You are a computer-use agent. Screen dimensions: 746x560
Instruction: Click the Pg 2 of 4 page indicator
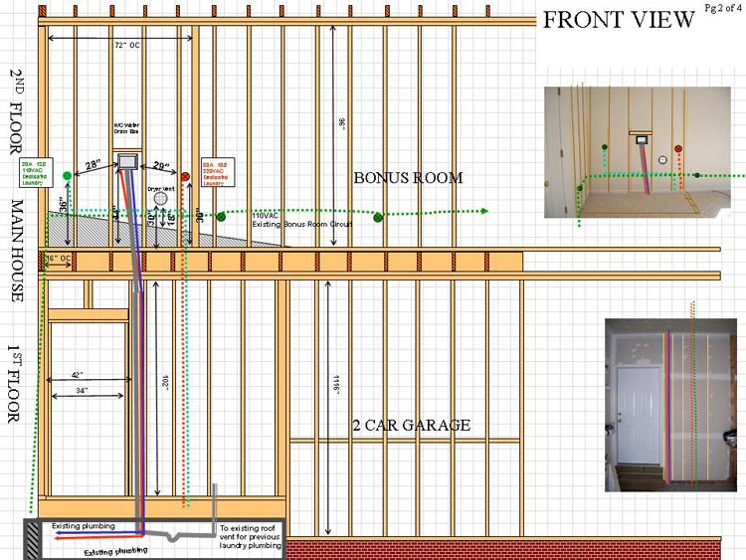pyautogui.click(x=721, y=8)
